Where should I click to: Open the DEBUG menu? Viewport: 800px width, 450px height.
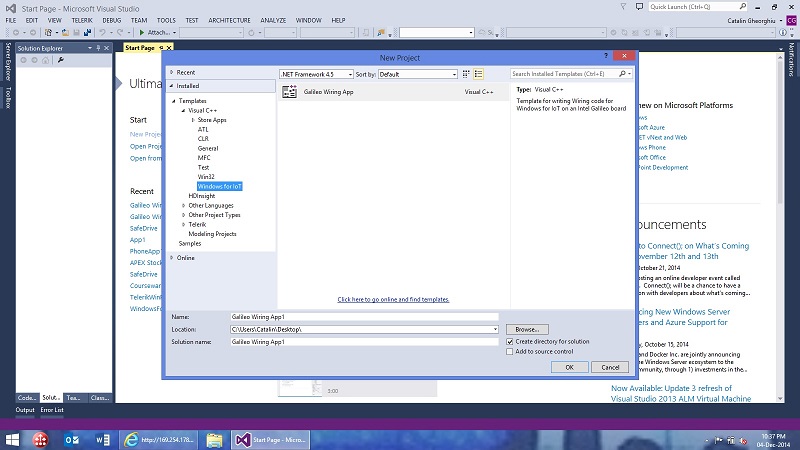pyautogui.click(x=112, y=20)
